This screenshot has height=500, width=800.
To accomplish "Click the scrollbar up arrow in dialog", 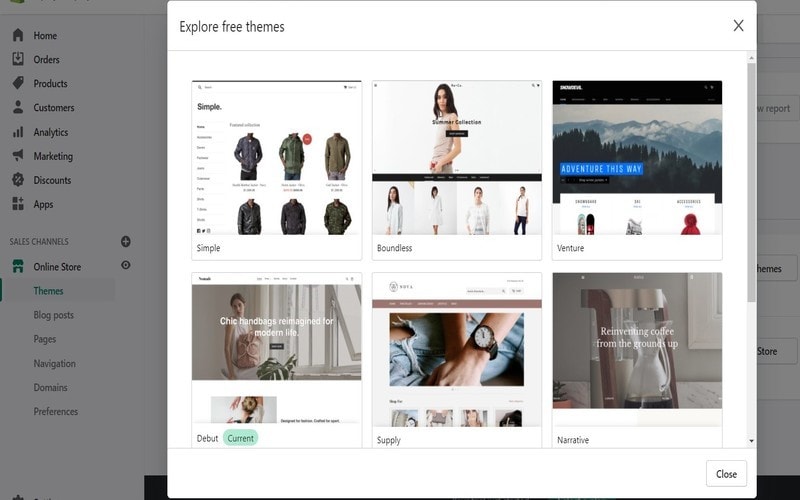I will click(x=752, y=58).
